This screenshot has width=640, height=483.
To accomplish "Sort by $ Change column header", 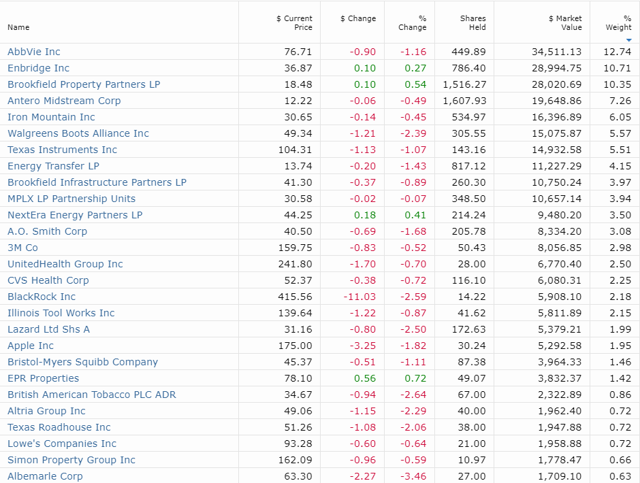I will tap(358, 18).
